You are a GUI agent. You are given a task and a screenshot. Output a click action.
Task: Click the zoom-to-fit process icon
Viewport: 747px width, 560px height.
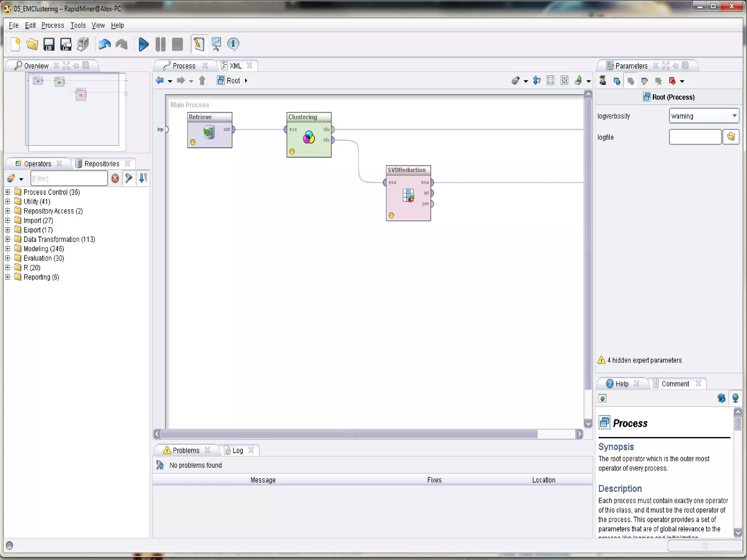click(x=564, y=81)
